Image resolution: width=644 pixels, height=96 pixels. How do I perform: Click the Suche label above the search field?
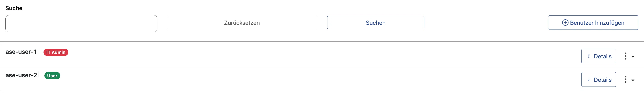coord(14,8)
